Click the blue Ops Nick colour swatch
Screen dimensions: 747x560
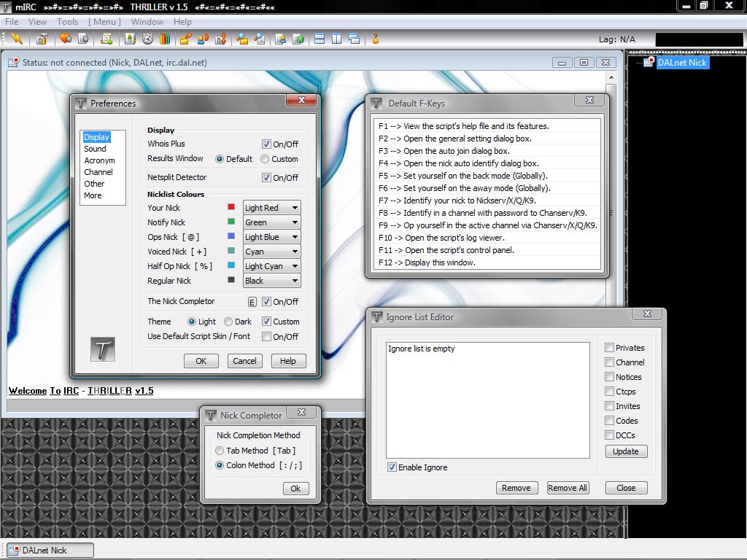click(x=231, y=236)
